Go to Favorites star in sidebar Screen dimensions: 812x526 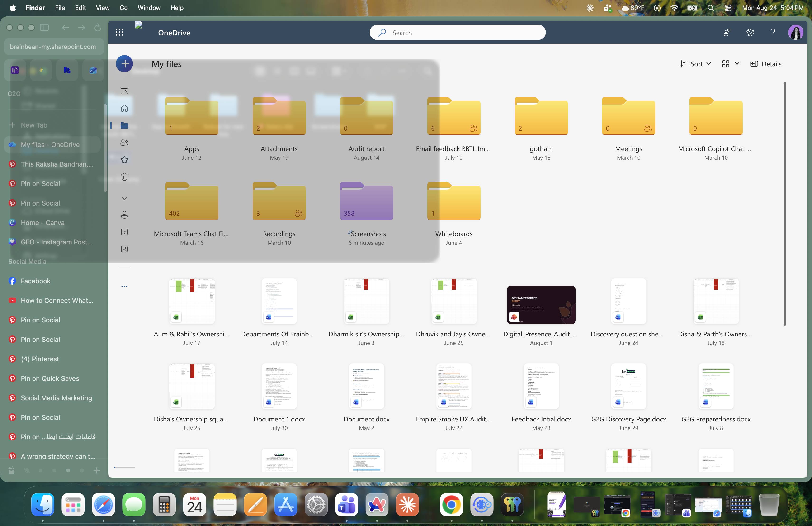click(124, 160)
